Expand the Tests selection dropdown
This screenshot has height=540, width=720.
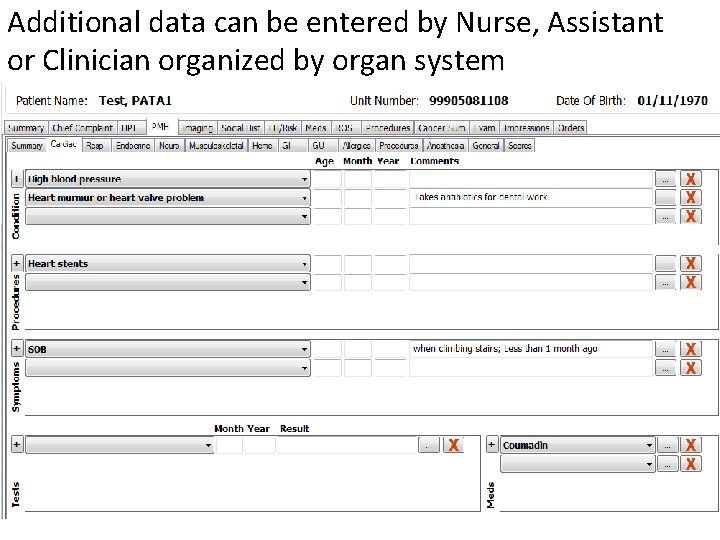point(120,445)
